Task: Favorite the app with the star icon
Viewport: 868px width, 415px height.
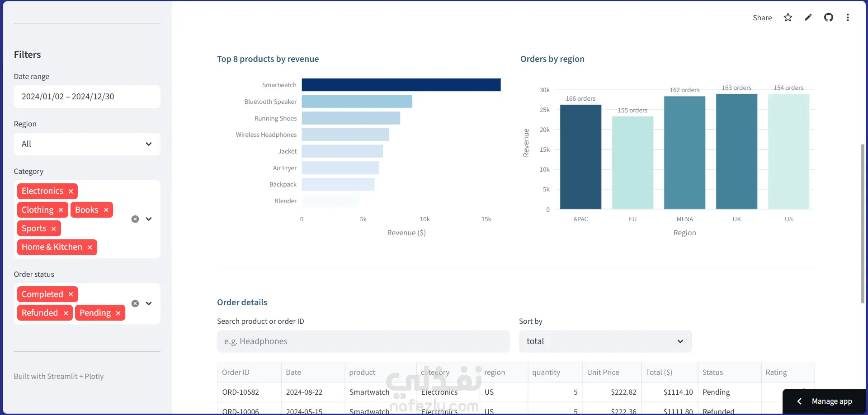Action: (x=788, y=18)
